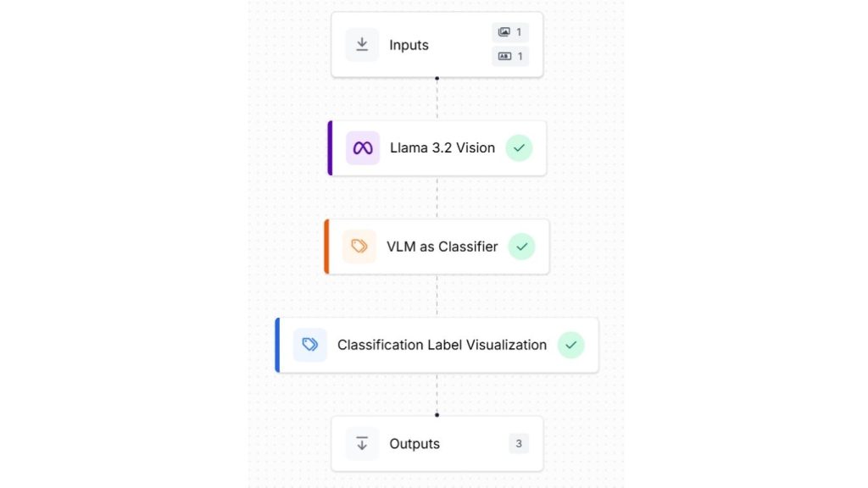
Task: Click the Outputs count badge showing 3
Action: (519, 443)
